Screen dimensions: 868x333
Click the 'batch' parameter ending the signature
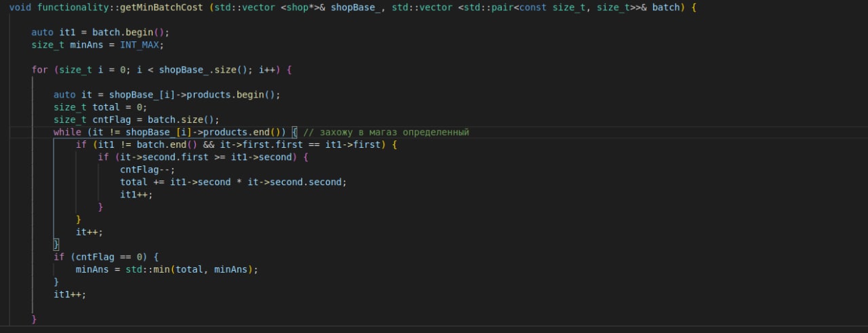coord(665,7)
